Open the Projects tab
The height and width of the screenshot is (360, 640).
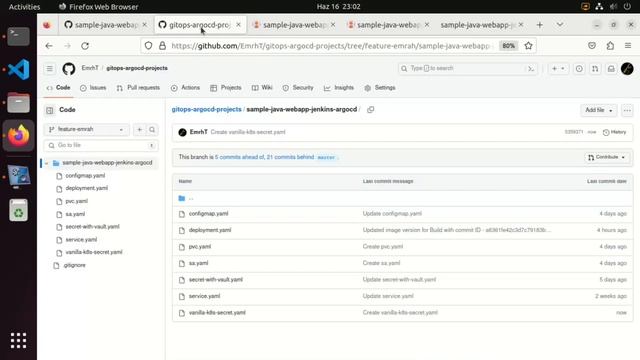[x=226, y=88]
